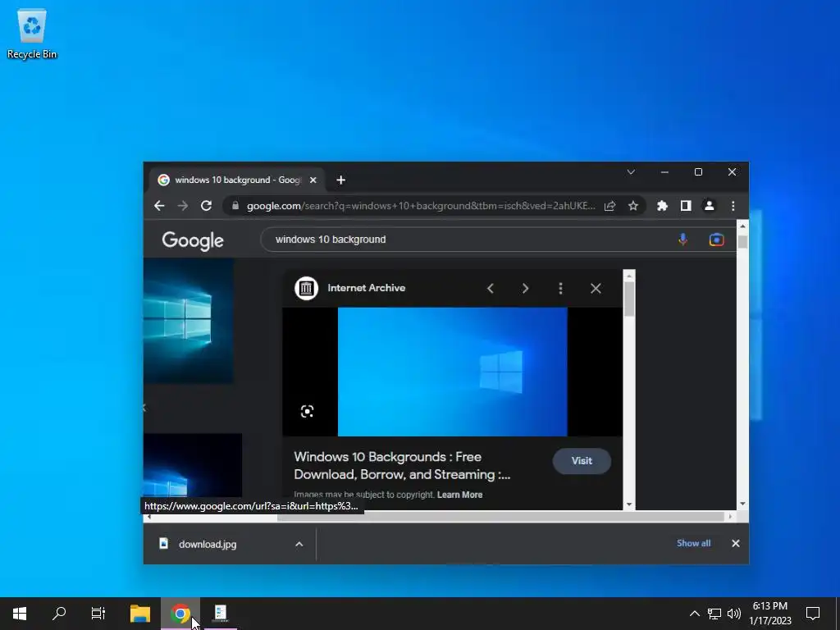Select the Windows logo result thumbnail
Viewport: 840px width, 630px height.
188,321
